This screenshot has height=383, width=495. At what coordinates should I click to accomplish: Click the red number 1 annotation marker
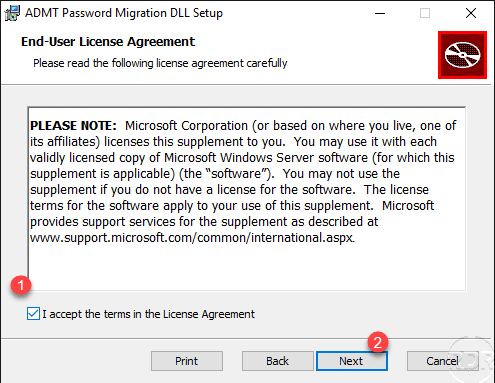click(x=21, y=285)
